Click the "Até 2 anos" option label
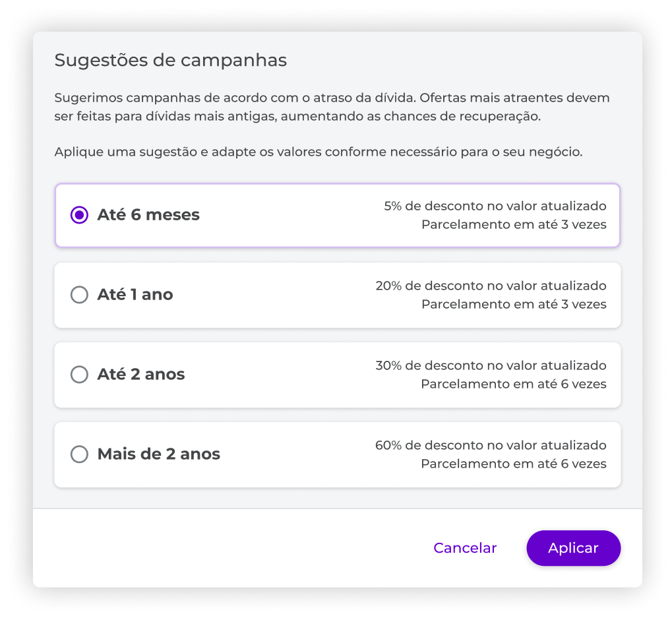 (141, 375)
